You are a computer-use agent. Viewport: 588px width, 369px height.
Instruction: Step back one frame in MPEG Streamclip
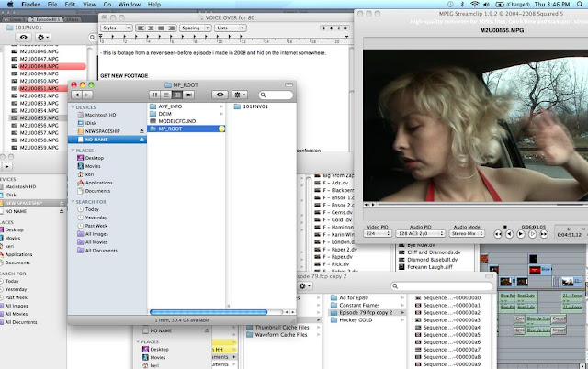click(509, 234)
